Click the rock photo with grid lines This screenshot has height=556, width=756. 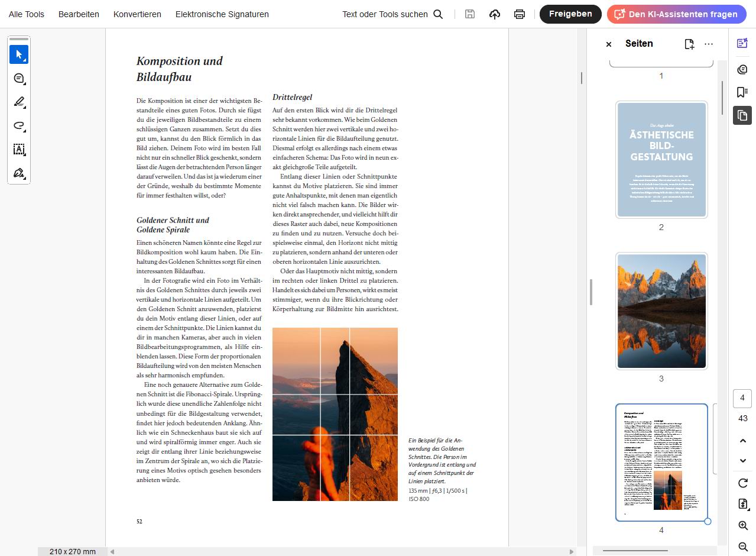point(335,414)
